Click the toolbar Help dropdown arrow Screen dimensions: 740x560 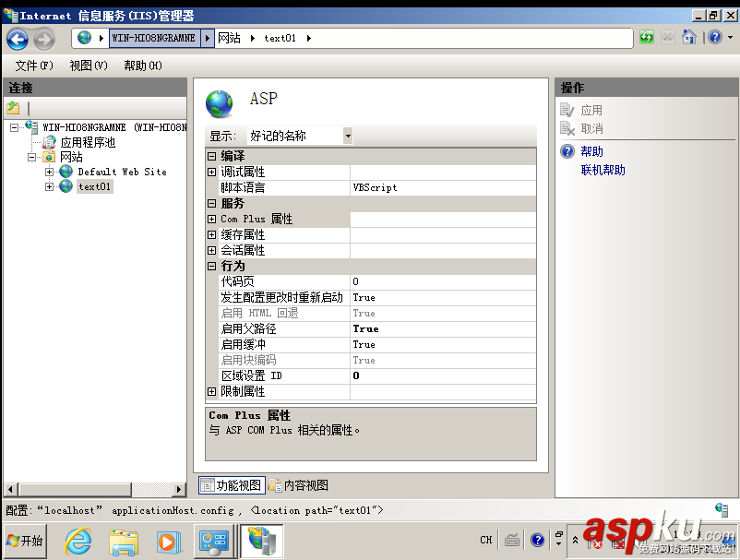[x=730, y=37]
